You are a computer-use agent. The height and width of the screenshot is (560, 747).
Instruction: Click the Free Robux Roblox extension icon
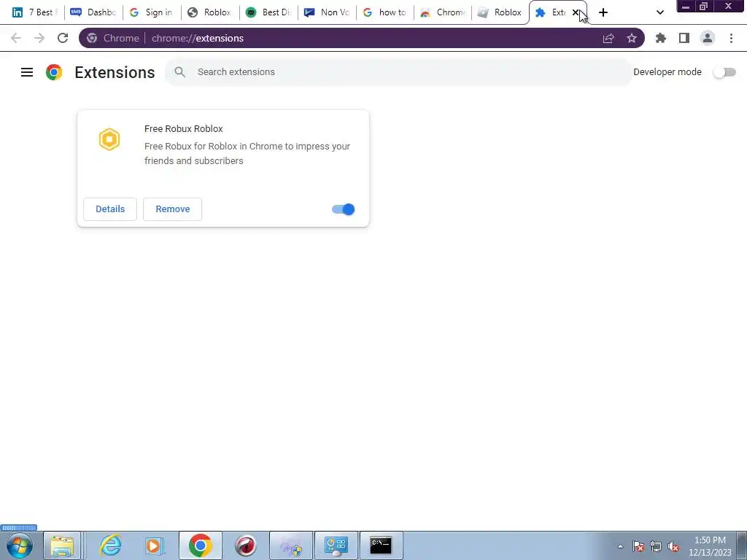109,139
